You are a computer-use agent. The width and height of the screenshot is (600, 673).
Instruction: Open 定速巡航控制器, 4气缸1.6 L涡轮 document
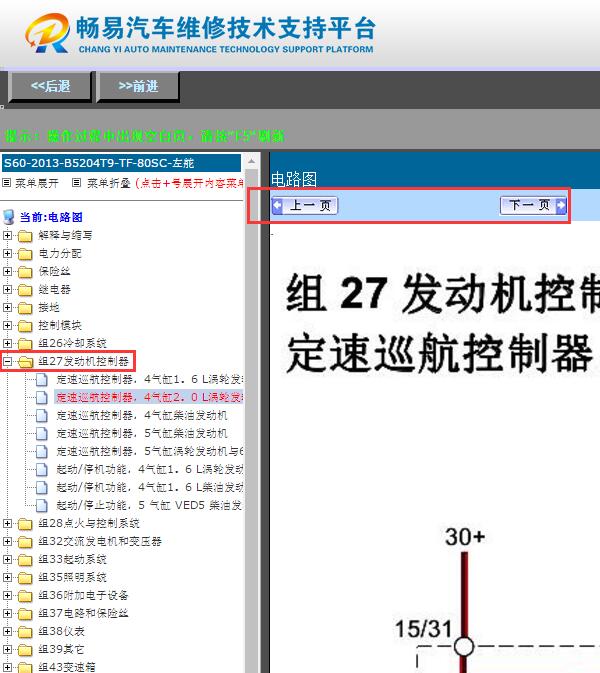coord(149,379)
